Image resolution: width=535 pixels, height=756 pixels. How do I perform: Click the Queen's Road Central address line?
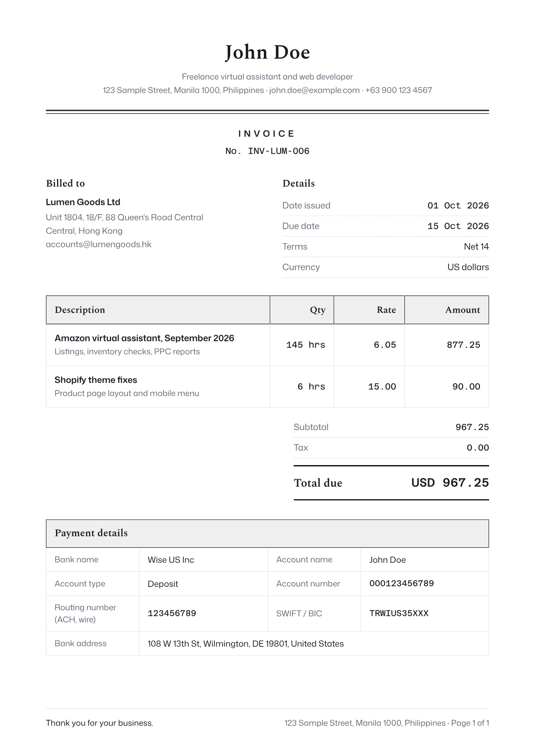[125, 217]
